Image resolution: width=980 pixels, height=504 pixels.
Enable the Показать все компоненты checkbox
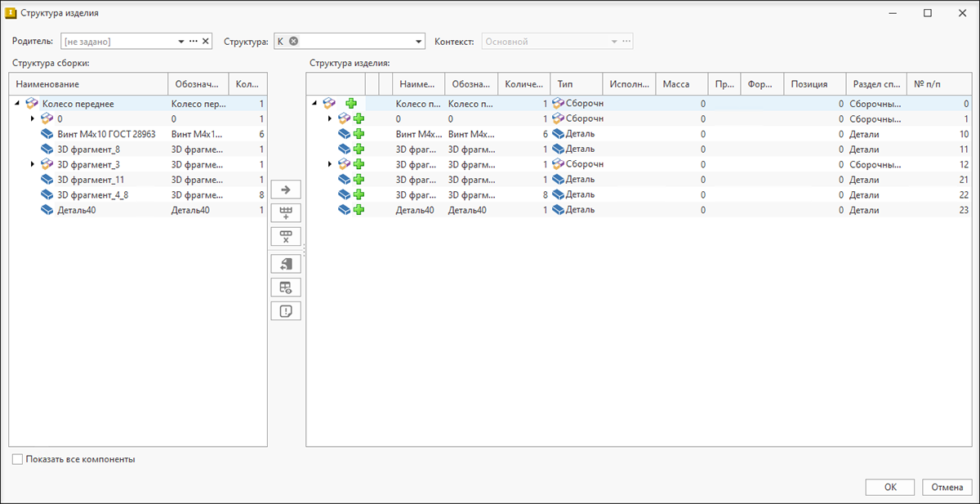(17, 459)
